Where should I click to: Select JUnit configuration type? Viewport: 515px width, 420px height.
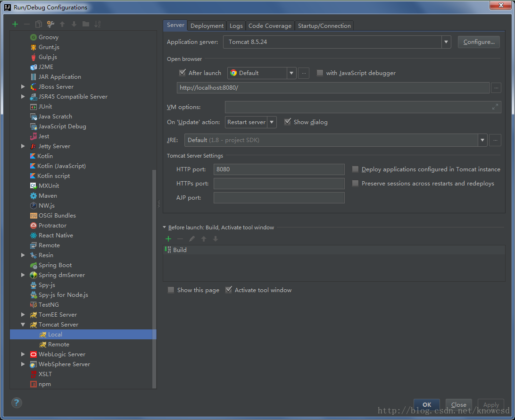click(x=45, y=107)
